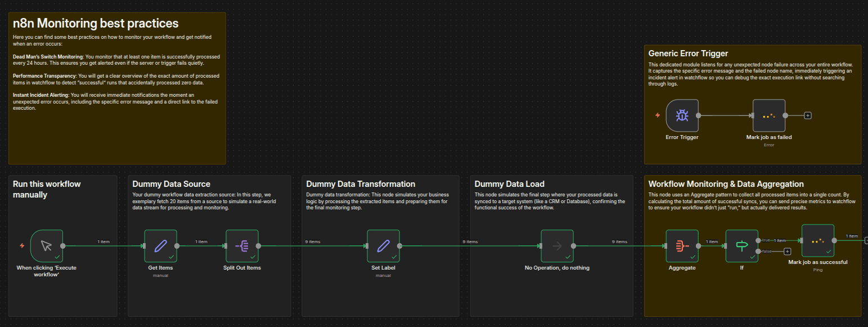Click lightning bolt beside the manual trigger node
The image size is (868, 327).
click(22, 246)
